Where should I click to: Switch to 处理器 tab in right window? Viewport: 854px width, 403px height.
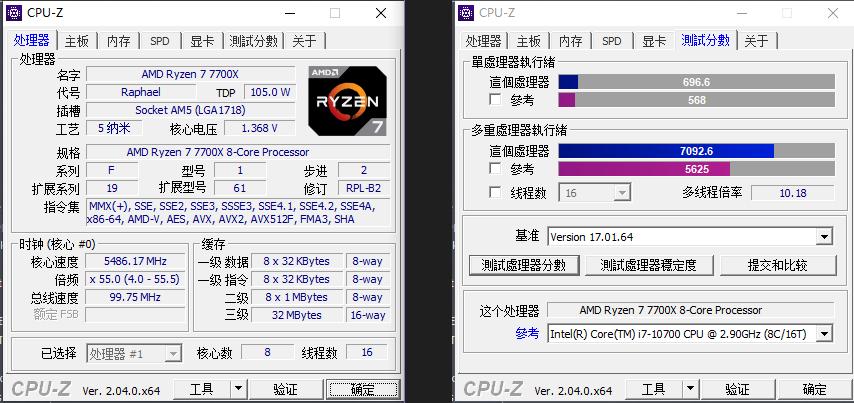484,41
